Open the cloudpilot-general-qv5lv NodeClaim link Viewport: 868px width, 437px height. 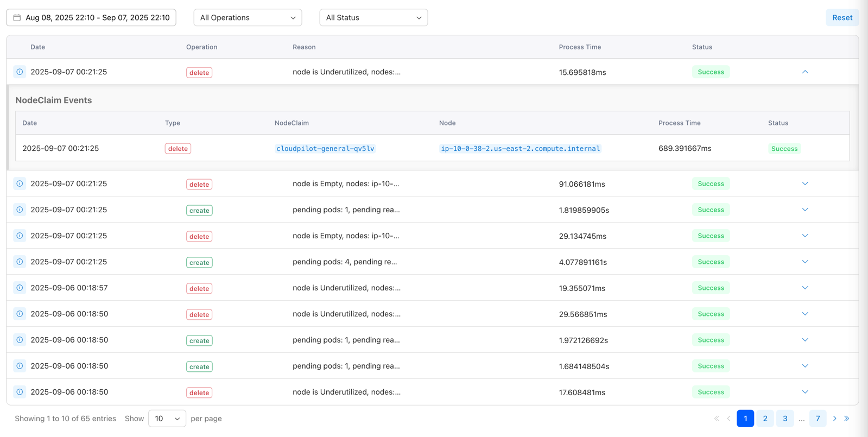point(325,148)
